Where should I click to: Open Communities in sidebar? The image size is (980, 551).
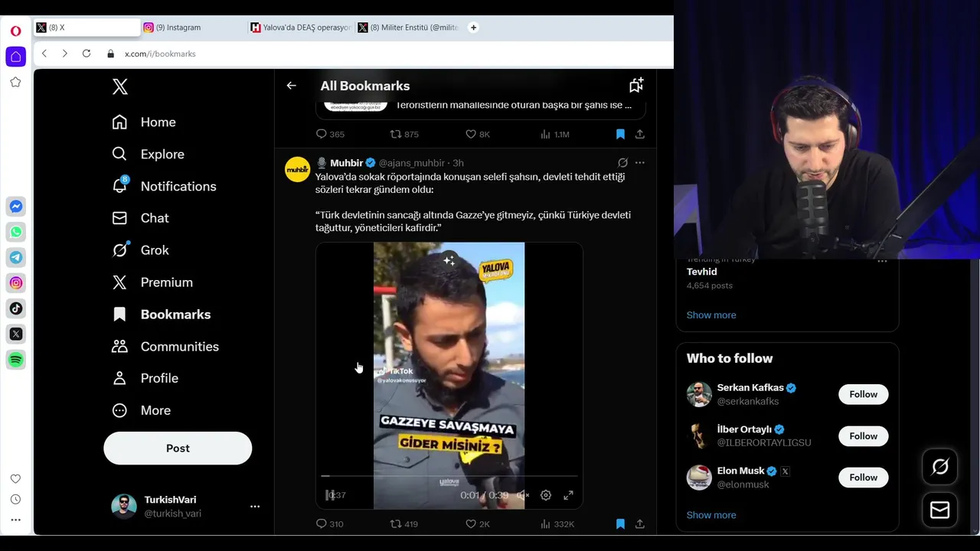(x=165, y=347)
